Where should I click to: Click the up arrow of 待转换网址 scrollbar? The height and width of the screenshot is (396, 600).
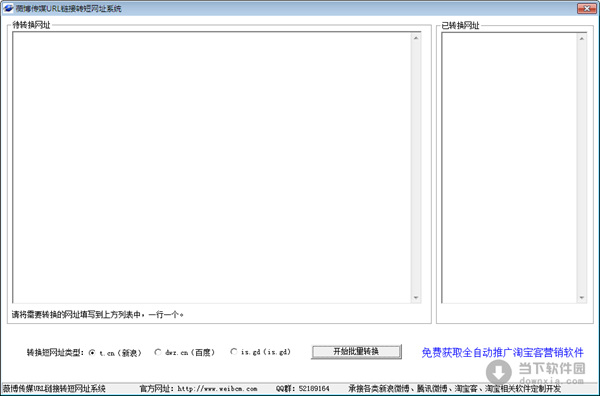tap(416, 38)
